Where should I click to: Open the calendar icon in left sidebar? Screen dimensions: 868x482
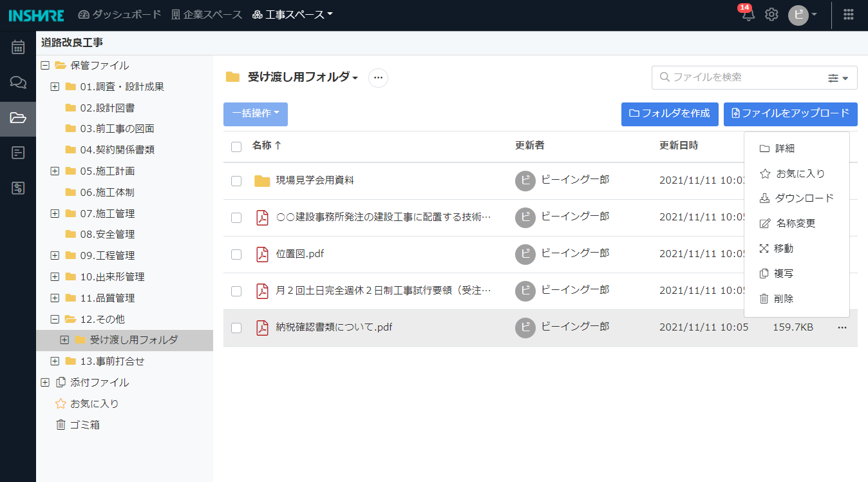pyautogui.click(x=18, y=47)
